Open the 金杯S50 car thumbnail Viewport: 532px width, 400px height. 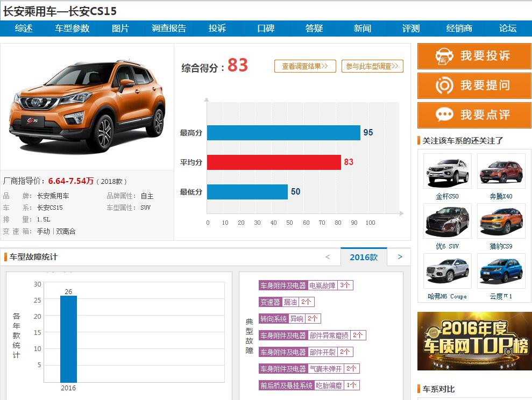(x=447, y=171)
